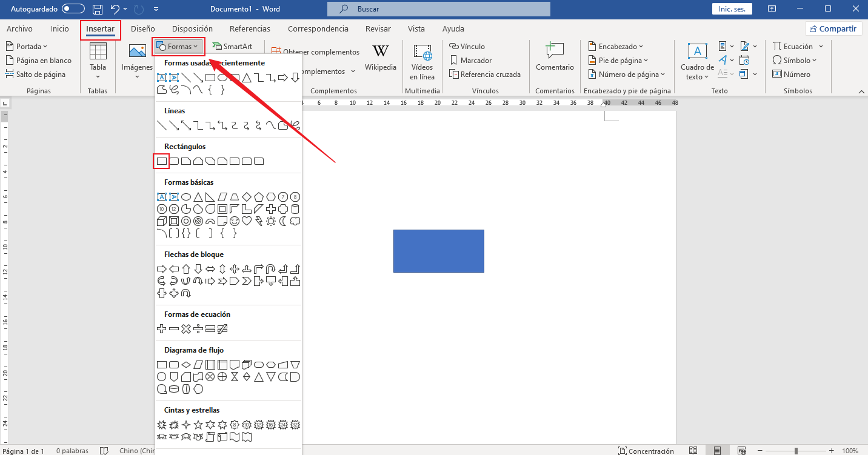Open the Archivo tab
The height and width of the screenshot is (455, 868).
click(19, 28)
